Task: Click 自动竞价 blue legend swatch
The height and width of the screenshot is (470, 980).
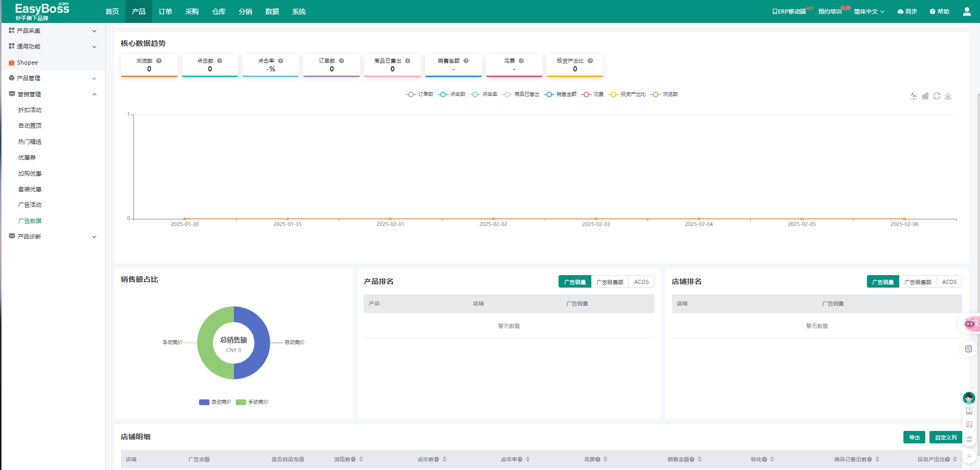Action: [x=204, y=402]
